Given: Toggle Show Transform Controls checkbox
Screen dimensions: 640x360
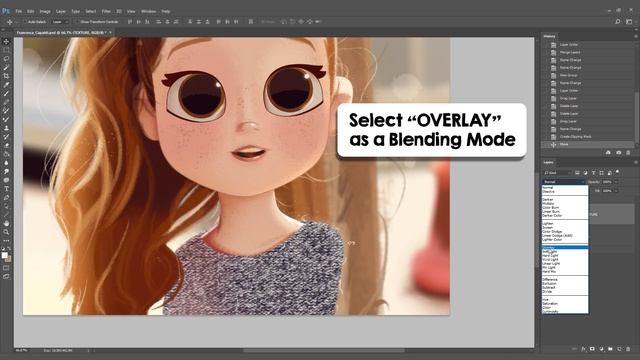Looking at the screenshot, I should 77,22.
